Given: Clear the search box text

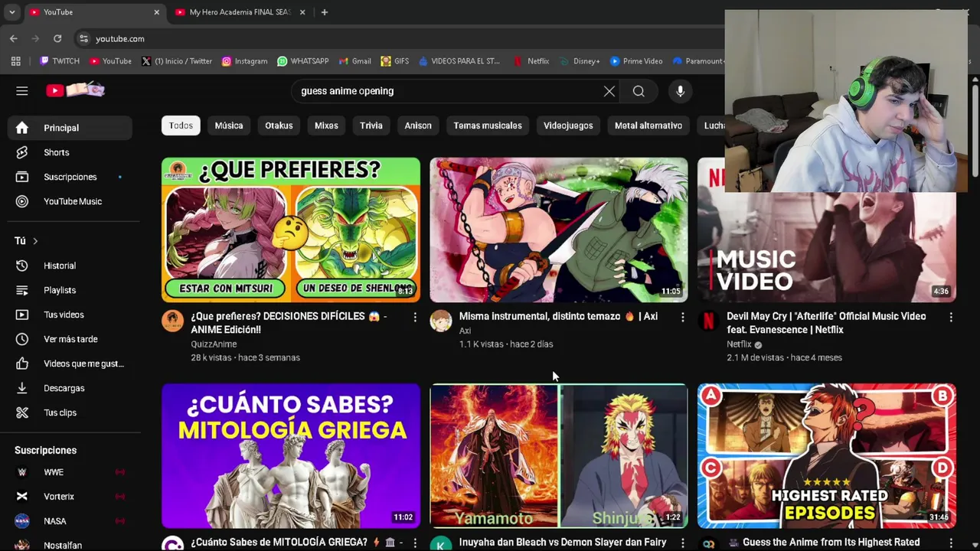Looking at the screenshot, I should [x=609, y=91].
